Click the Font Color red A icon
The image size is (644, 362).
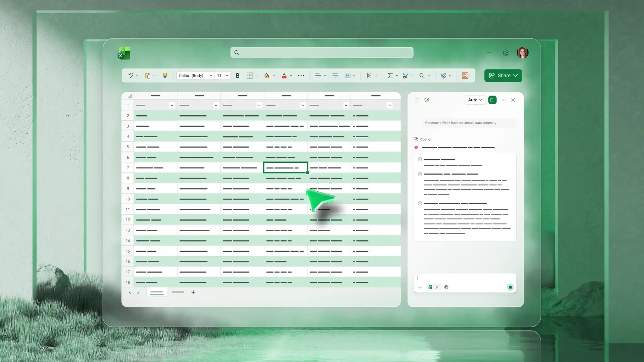coord(284,75)
